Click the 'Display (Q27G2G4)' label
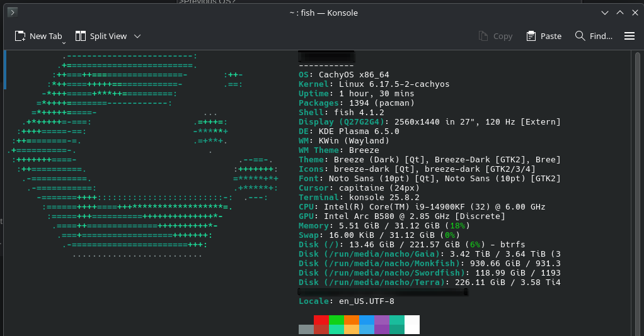 [342, 122]
